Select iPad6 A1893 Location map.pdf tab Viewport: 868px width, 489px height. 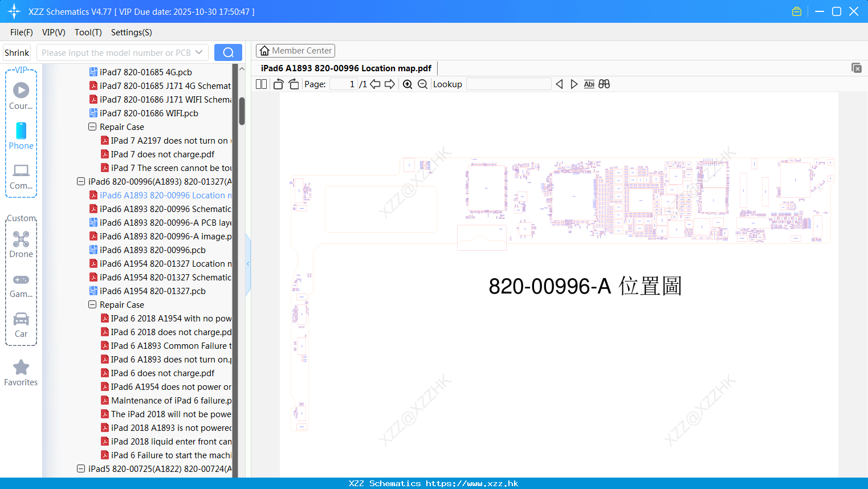point(346,68)
